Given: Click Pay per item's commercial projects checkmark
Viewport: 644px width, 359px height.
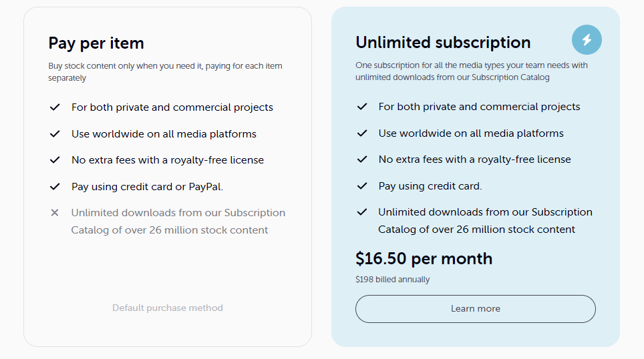Looking at the screenshot, I should point(55,107).
